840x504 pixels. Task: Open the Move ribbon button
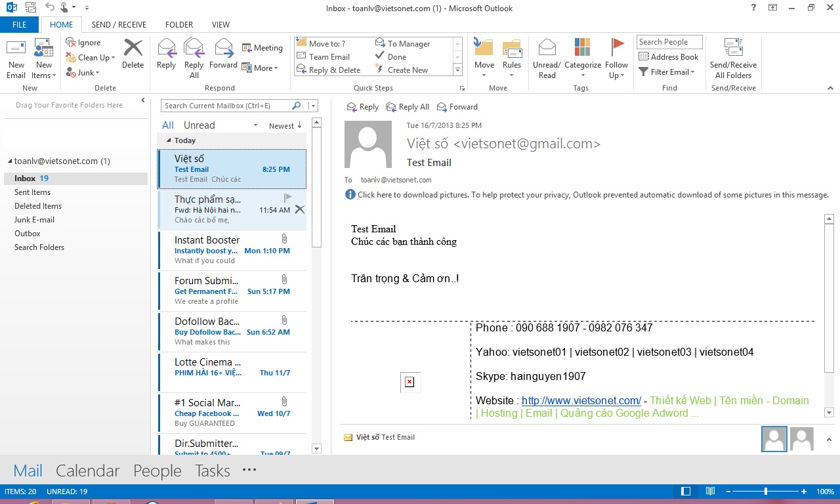484,59
